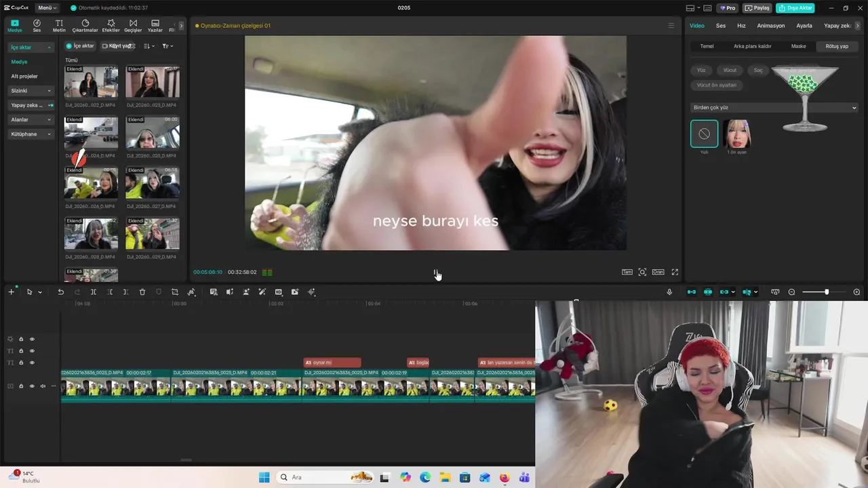Viewport: 868px width, 488px height.
Task: Open the selection tool mode dropdown arrow
Action: point(40,292)
